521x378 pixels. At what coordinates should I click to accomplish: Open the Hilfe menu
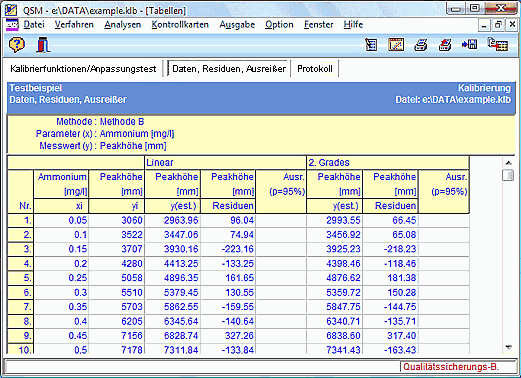pyautogui.click(x=353, y=25)
